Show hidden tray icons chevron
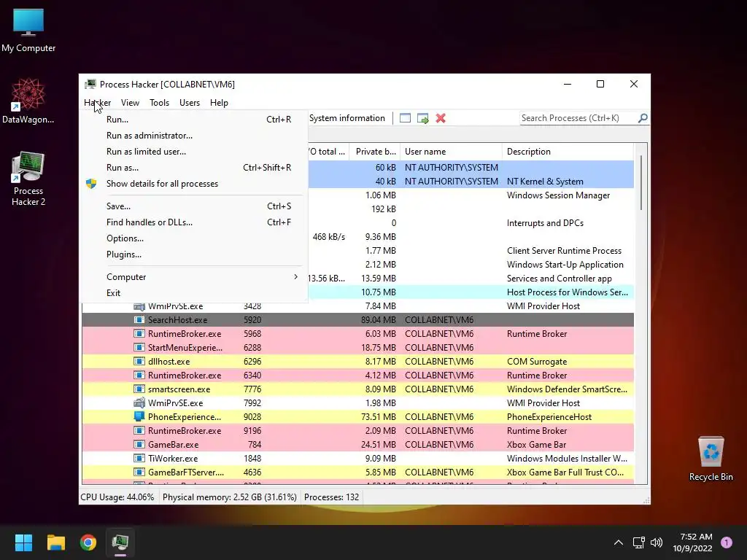The image size is (747, 560). 619,542
